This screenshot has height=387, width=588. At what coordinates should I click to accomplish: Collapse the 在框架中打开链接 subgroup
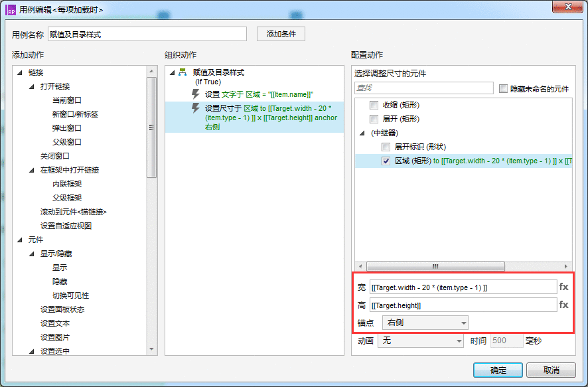coord(31,170)
